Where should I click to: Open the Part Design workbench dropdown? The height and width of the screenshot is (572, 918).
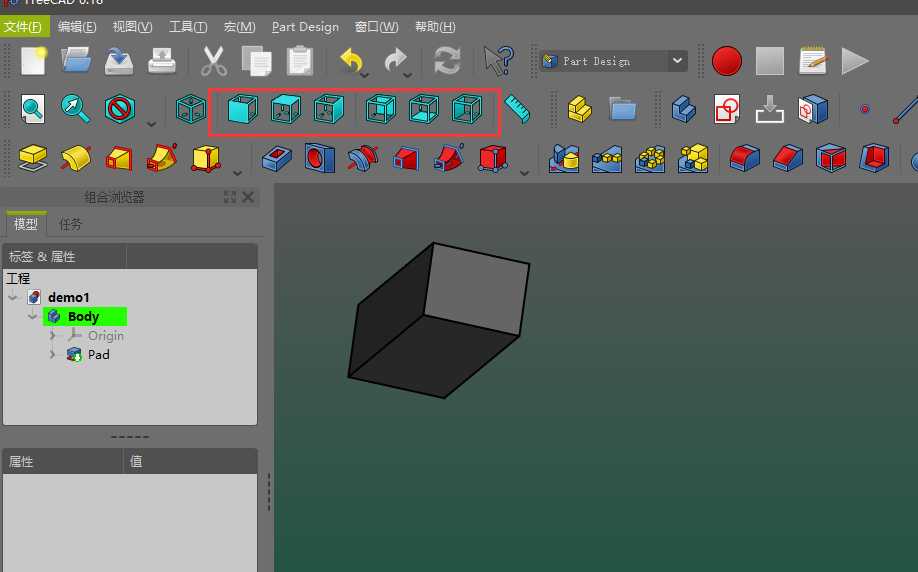[677, 61]
